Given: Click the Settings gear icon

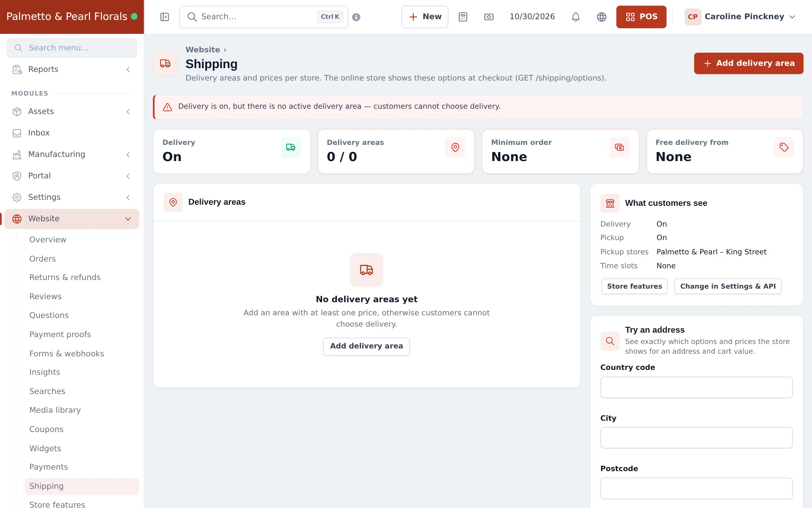Looking at the screenshot, I should click(17, 198).
